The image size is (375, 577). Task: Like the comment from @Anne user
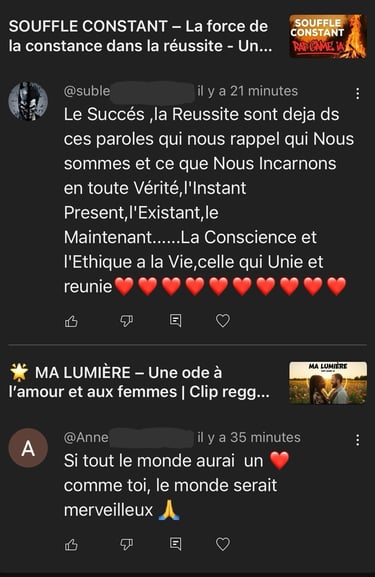71,544
